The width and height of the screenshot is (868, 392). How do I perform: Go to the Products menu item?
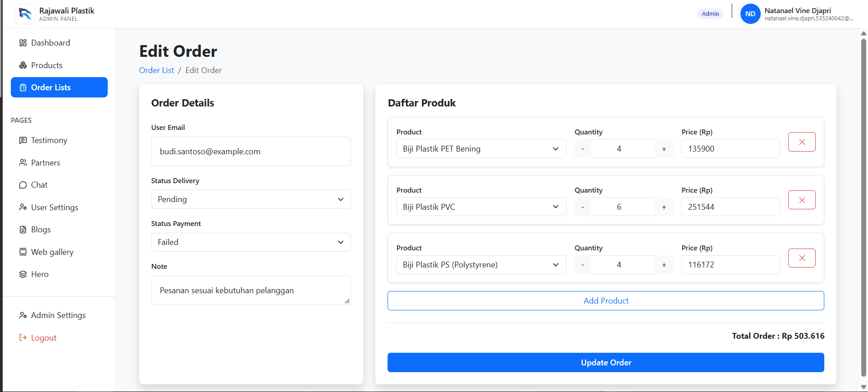click(59, 65)
